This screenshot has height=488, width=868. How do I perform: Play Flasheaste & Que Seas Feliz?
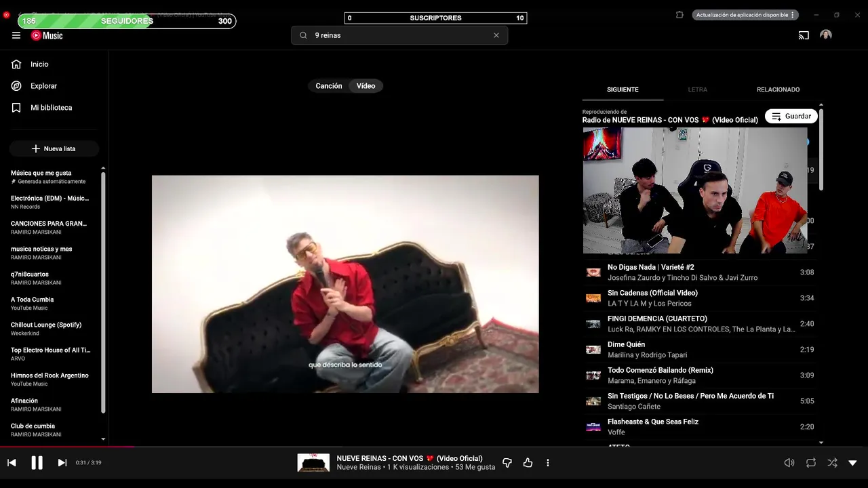pos(700,427)
